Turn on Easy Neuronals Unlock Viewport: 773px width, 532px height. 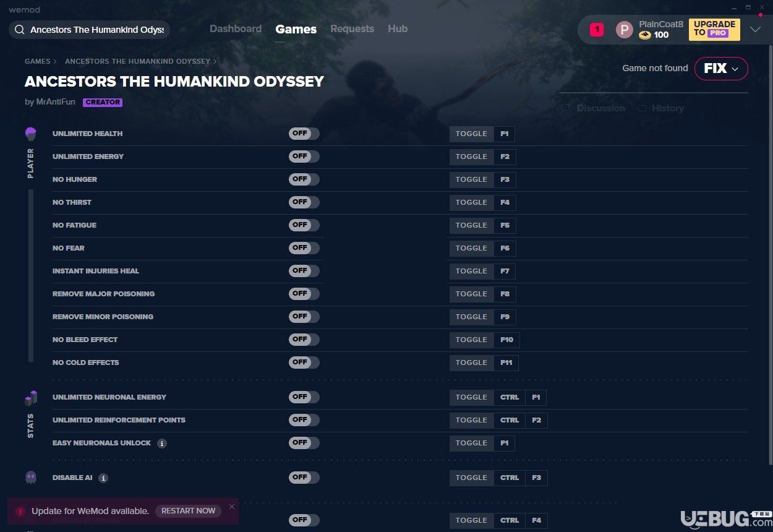click(304, 443)
